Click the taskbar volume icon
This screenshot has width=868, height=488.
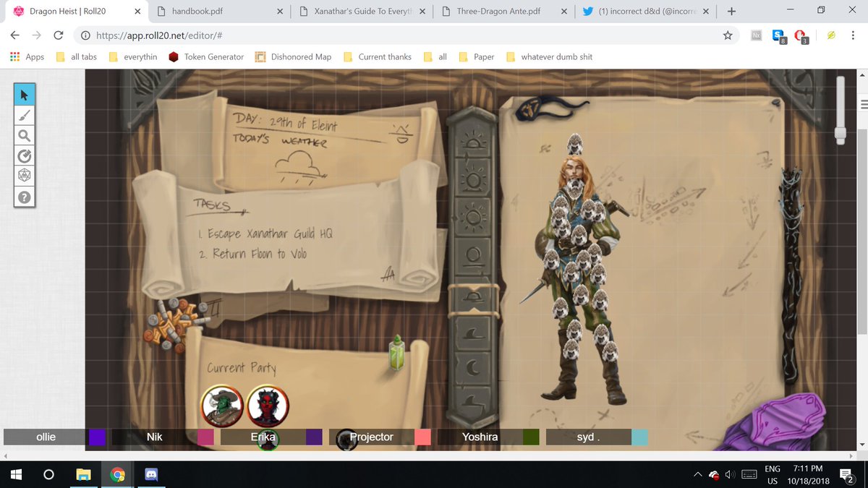[x=731, y=475]
